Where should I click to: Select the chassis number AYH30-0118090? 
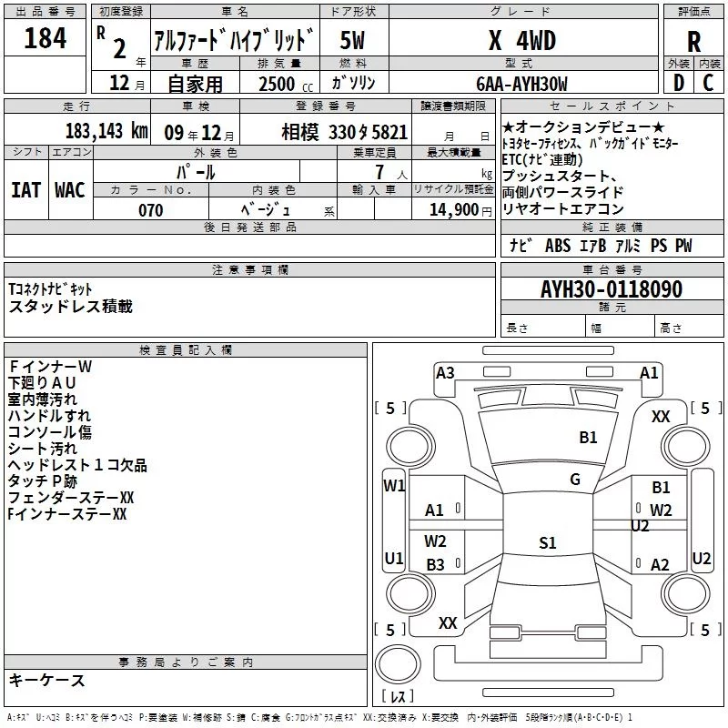click(612, 289)
